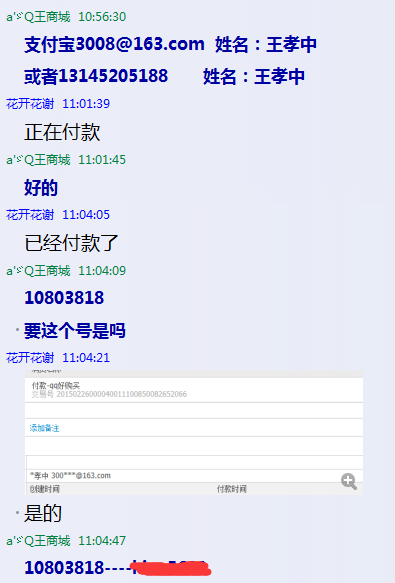
Task: Click sender name 花开花谢 at 11:04:21
Action: pyautogui.click(x=30, y=358)
